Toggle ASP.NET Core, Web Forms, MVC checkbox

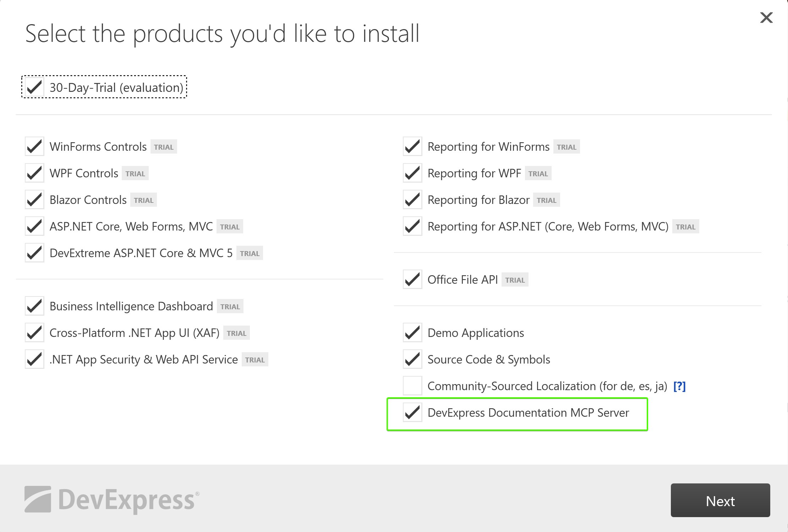34,226
